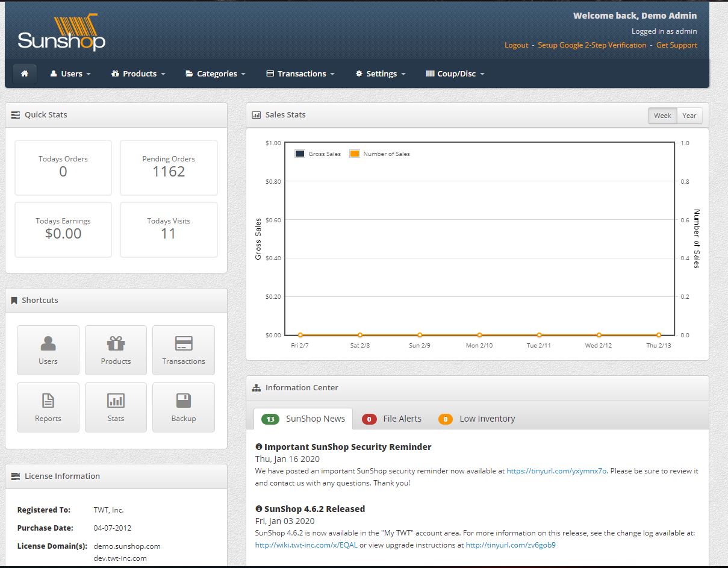Expand the Coup/Disc dropdown menu
The height and width of the screenshot is (568, 728).
pos(455,73)
